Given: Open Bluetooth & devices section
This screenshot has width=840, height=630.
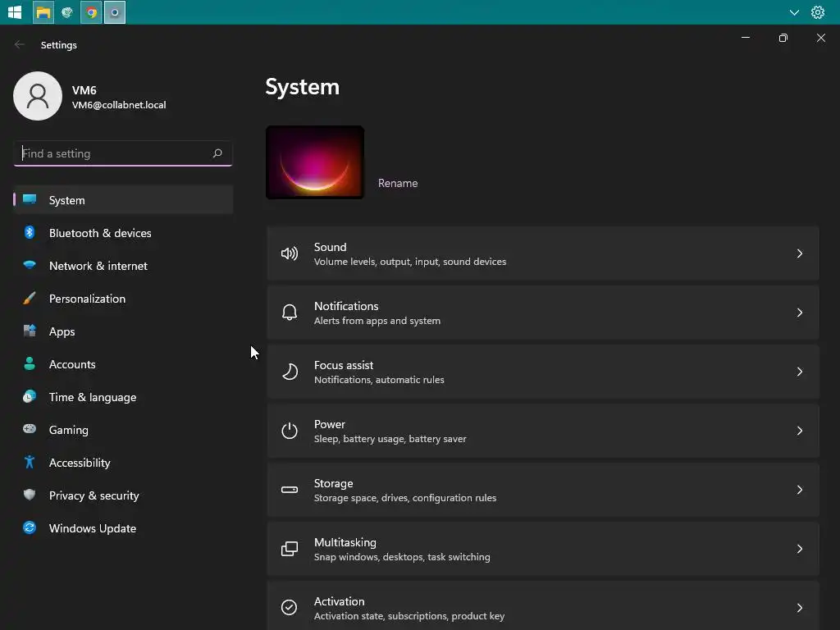Looking at the screenshot, I should coord(123,233).
